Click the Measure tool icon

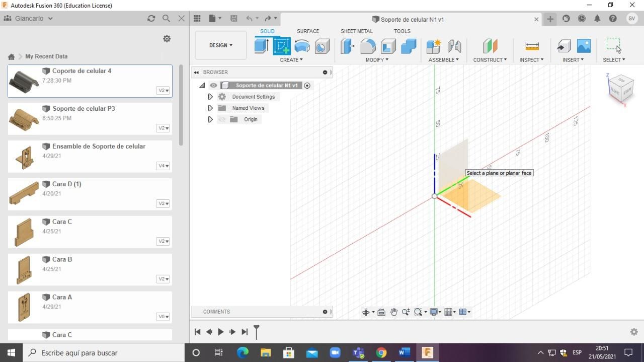click(x=532, y=46)
